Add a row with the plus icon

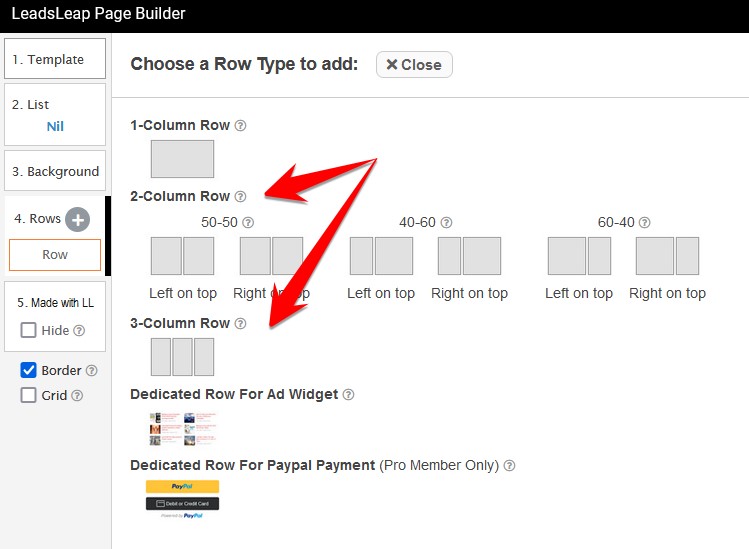tap(78, 220)
